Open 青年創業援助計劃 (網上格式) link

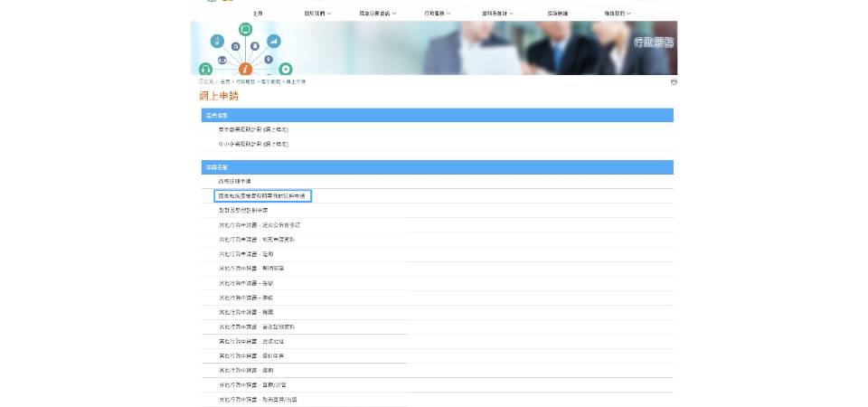pyautogui.click(x=253, y=129)
